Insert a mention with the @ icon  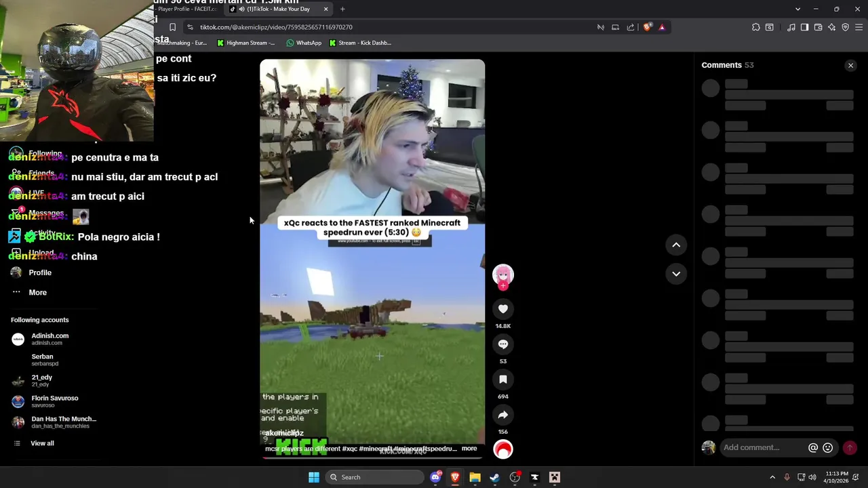pyautogui.click(x=813, y=447)
